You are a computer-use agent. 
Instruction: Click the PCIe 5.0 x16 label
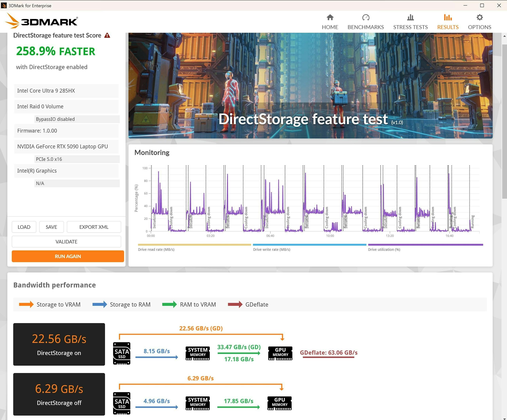point(77,159)
